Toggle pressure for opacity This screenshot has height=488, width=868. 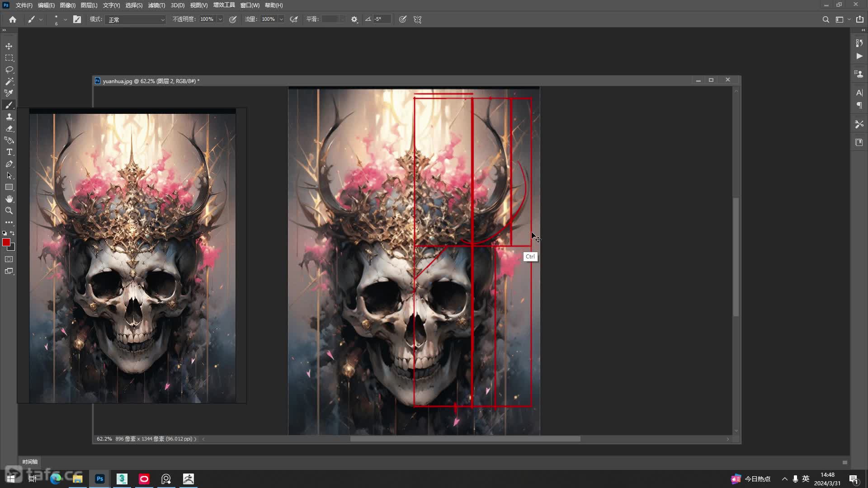(x=233, y=19)
